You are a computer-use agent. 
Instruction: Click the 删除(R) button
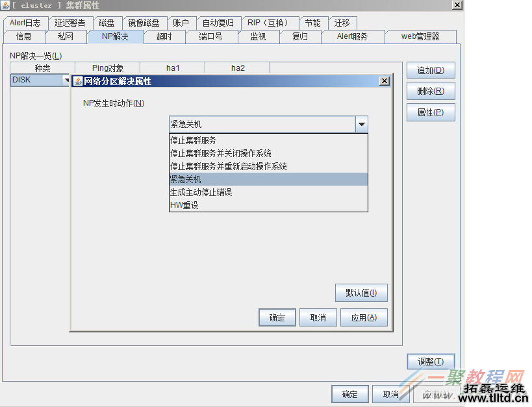coord(430,91)
